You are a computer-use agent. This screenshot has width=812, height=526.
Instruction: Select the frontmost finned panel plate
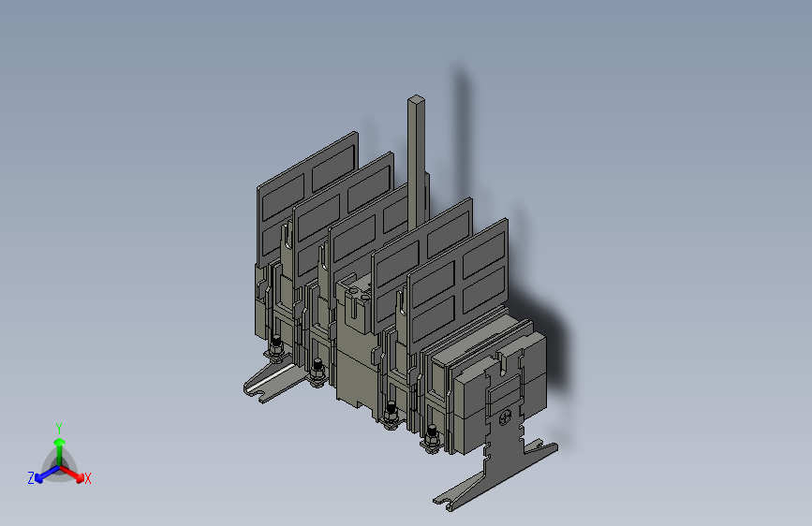click(457, 285)
